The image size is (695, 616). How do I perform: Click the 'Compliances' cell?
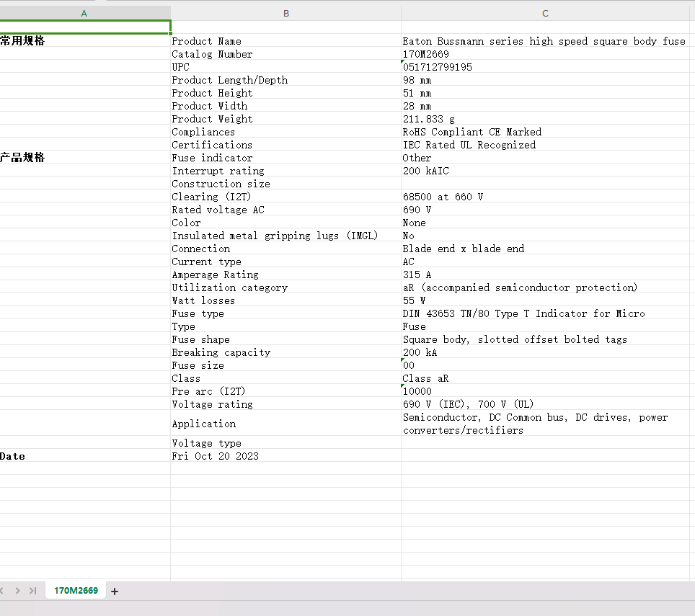286,132
